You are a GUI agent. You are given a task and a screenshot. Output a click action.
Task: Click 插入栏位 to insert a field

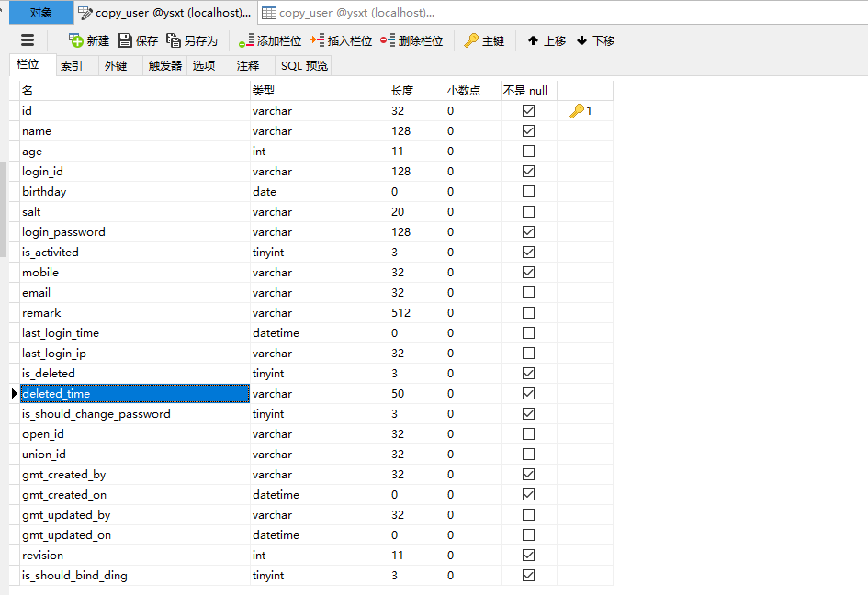[x=341, y=40]
